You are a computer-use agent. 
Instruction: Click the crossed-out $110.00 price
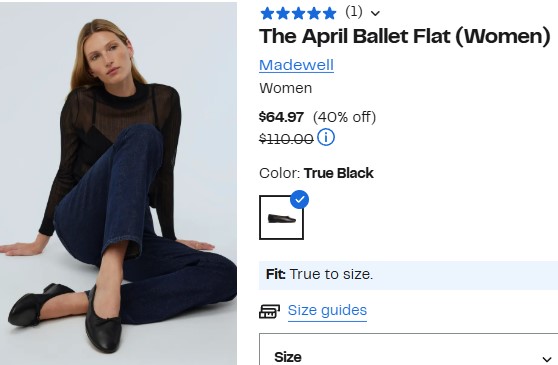(x=286, y=139)
